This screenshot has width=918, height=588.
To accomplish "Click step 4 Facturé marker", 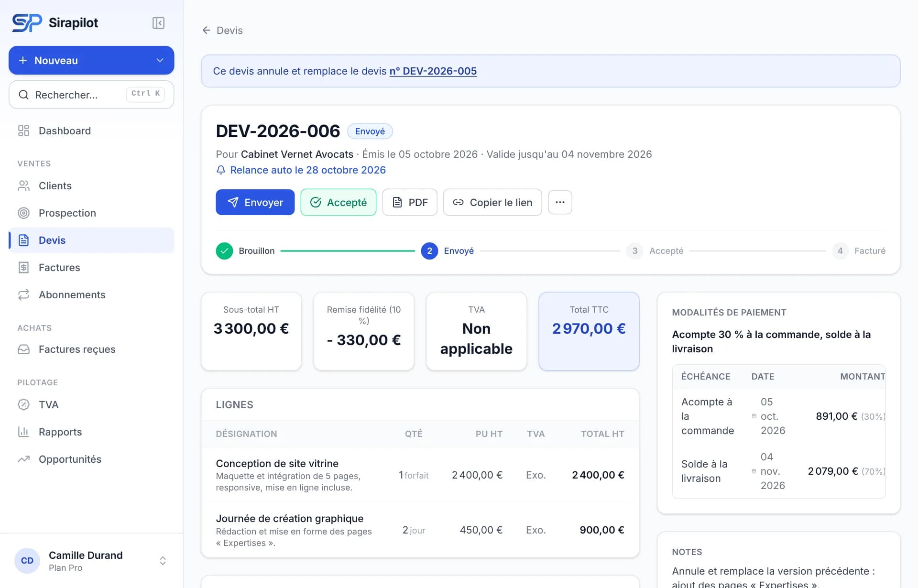I will click(840, 251).
